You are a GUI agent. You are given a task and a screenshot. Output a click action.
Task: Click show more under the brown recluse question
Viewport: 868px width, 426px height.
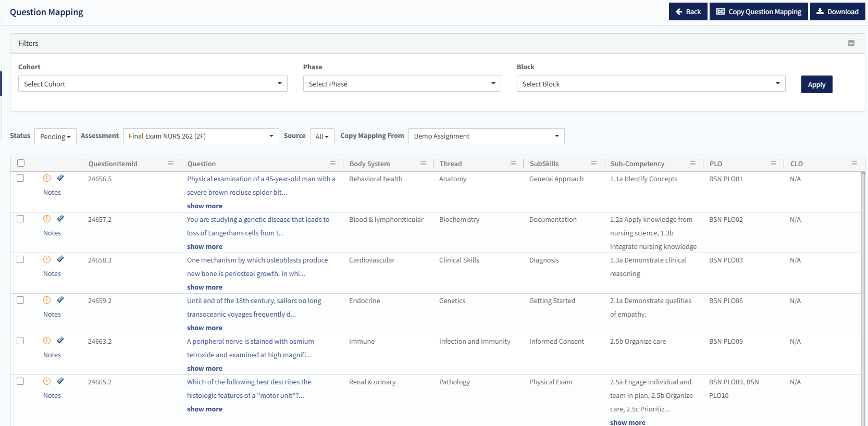coord(205,206)
